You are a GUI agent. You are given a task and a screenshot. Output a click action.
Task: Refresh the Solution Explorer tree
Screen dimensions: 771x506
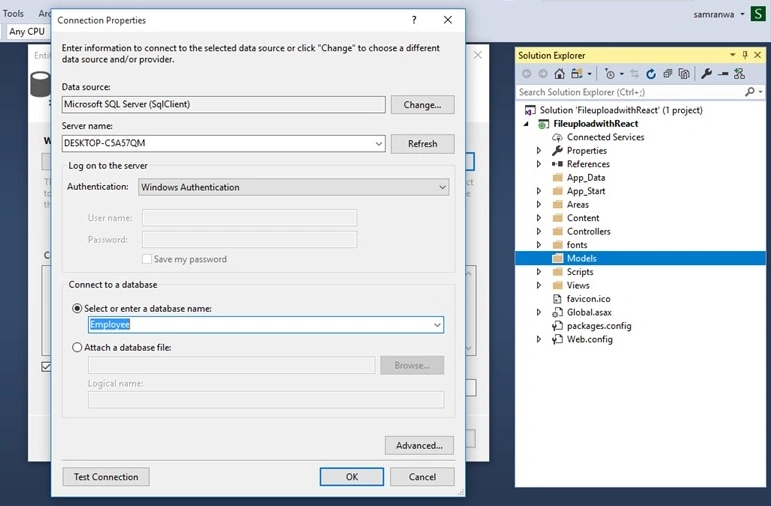coord(651,74)
